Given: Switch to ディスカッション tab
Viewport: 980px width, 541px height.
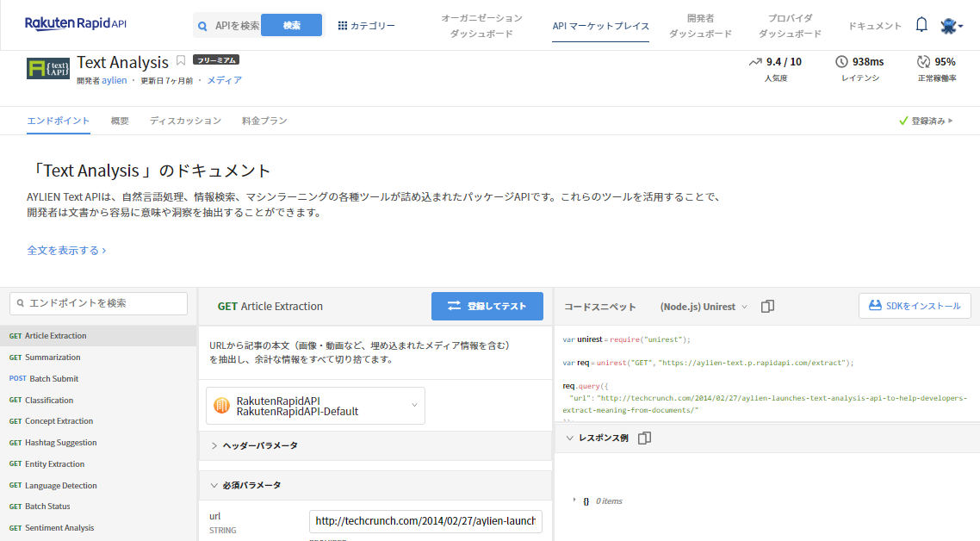Looking at the screenshot, I should coord(186,121).
